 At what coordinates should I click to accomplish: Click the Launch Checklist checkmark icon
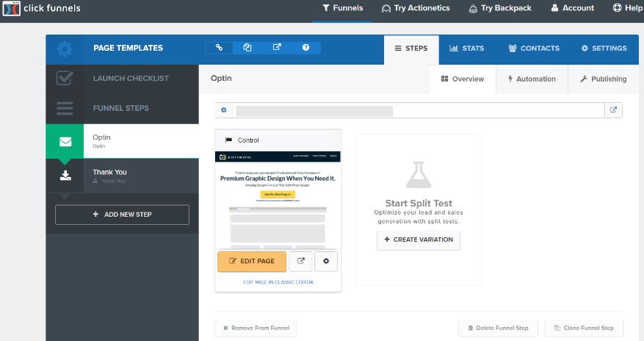65,79
